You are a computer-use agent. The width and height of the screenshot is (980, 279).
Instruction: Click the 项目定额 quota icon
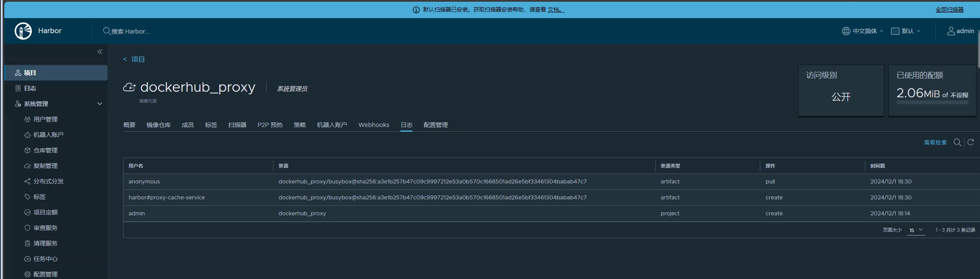coord(28,212)
